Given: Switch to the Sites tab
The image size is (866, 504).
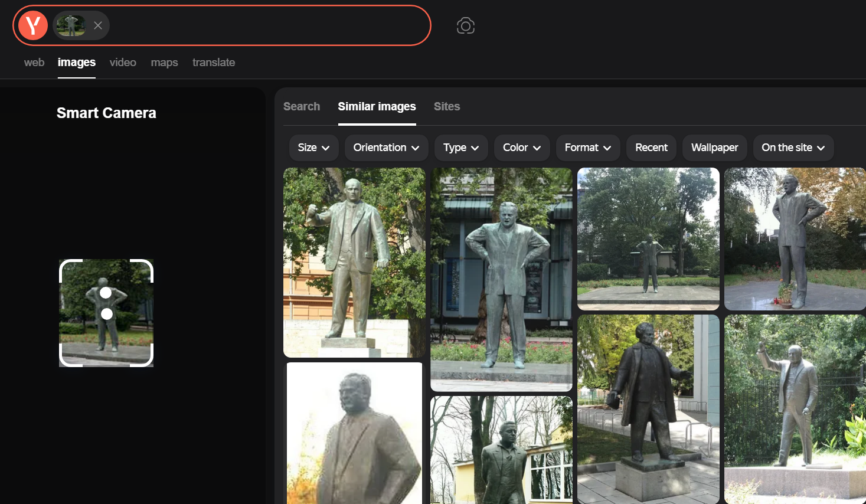Looking at the screenshot, I should click(446, 106).
